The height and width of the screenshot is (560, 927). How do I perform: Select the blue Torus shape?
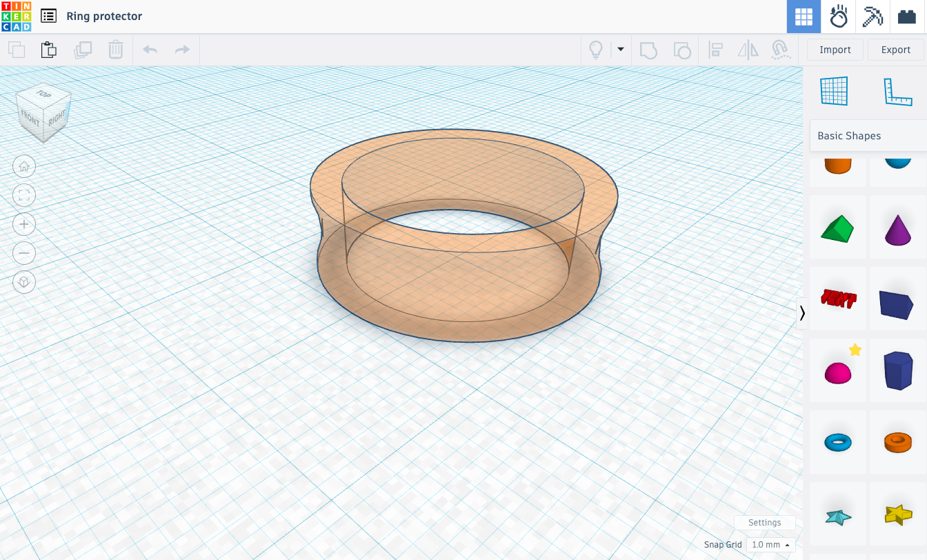click(837, 442)
